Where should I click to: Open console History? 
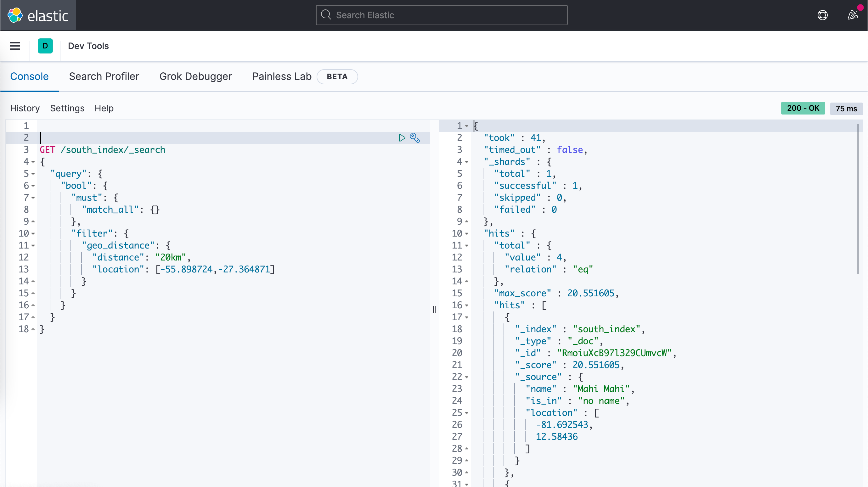tap(25, 108)
